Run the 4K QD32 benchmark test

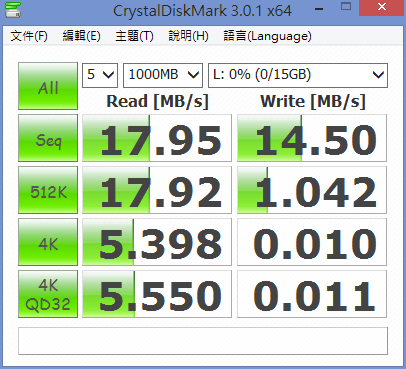click(48, 294)
